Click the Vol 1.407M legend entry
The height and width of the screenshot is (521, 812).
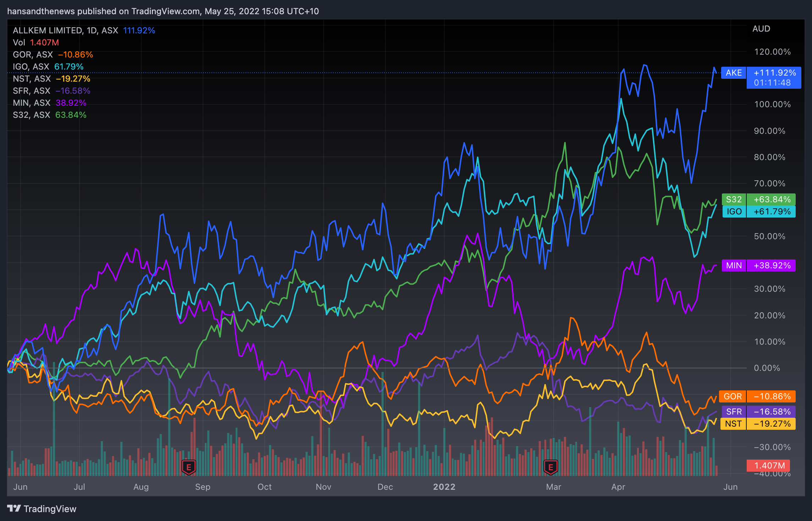tap(36, 43)
